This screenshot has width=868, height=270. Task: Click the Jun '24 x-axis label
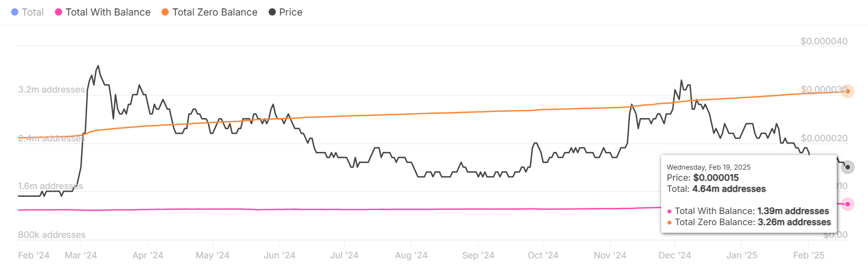point(279,255)
